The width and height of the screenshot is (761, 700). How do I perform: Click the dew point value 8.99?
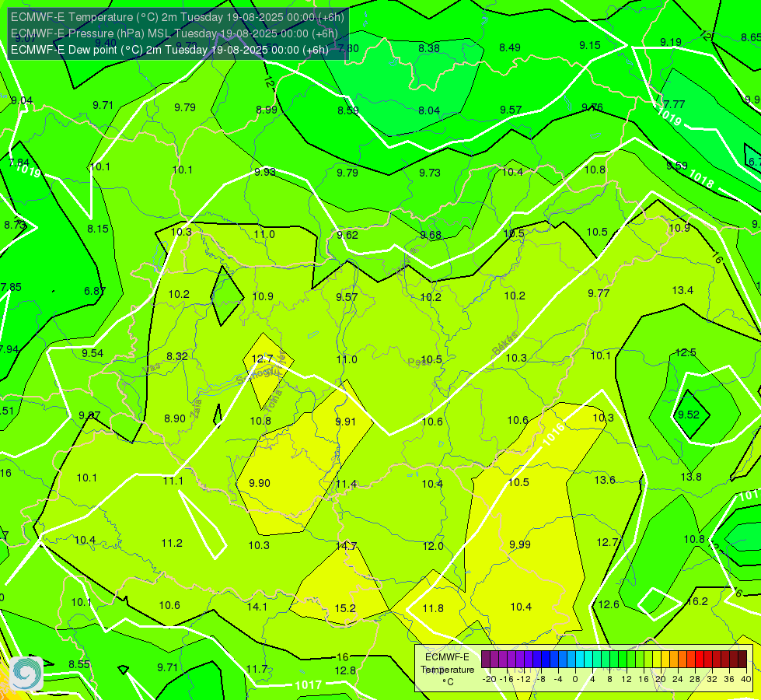click(x=267, y=110)
